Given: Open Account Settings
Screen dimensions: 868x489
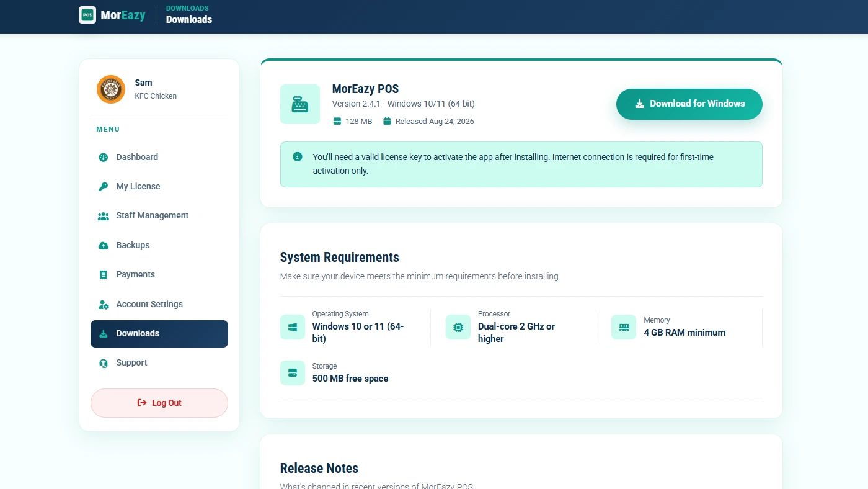Looking at the screenshot, I should point(159,305).
